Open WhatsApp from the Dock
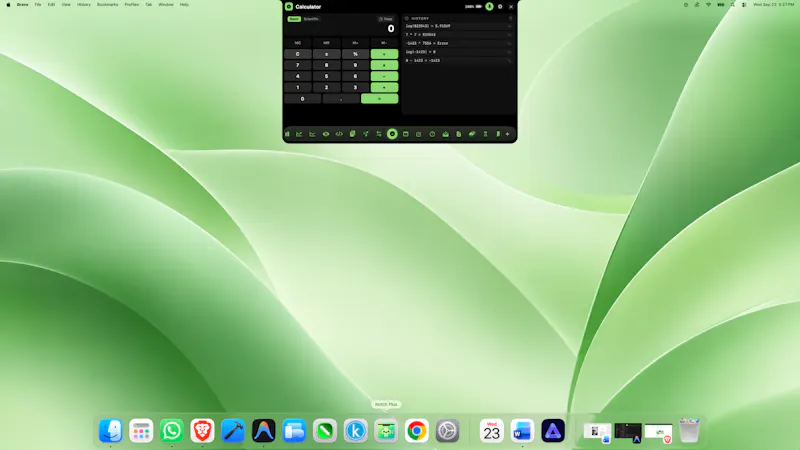The height and width of the screenshot is (450, 800). [x=171, y=431]
